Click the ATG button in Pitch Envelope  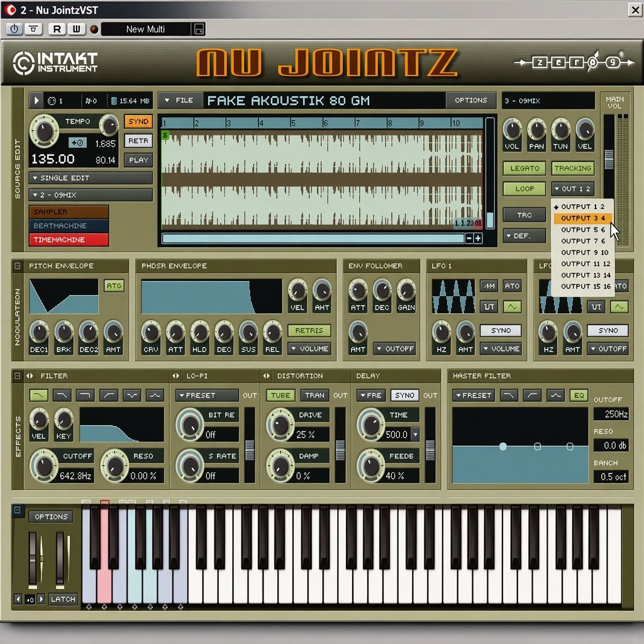click(114, 286)
